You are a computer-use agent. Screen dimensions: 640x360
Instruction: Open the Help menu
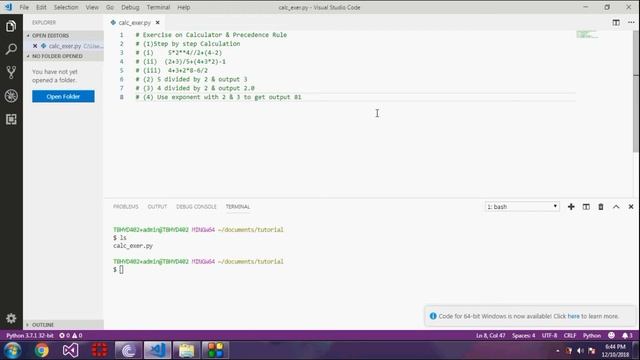click(184, 7)
